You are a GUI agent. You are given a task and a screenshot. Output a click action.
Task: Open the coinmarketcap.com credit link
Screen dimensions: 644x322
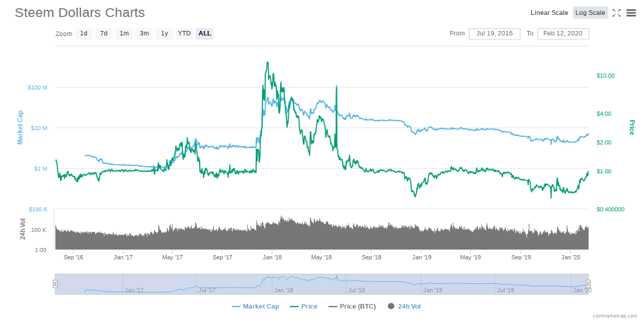tap(615, 316)
